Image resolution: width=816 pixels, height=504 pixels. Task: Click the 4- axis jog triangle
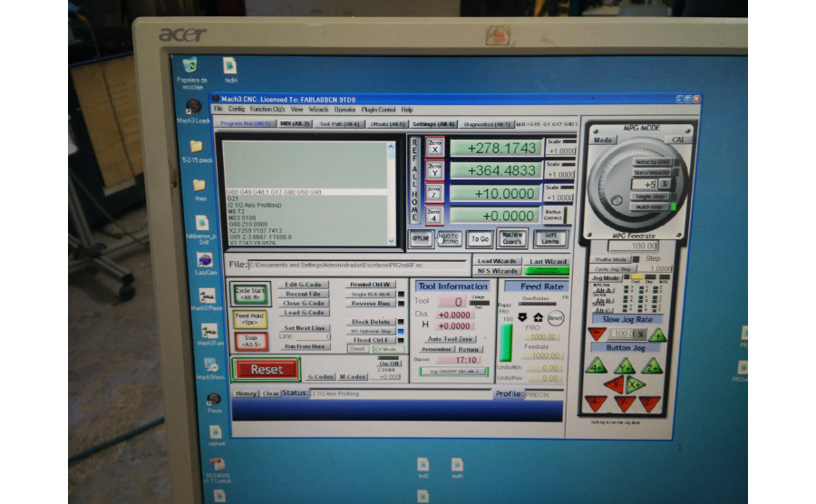[596, 403]
